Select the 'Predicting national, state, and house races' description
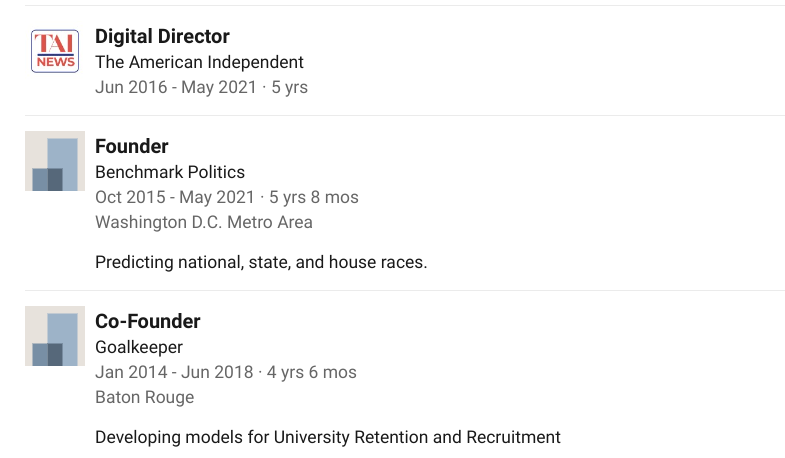Viewport: 785px width, 458px height. point(261,262)
